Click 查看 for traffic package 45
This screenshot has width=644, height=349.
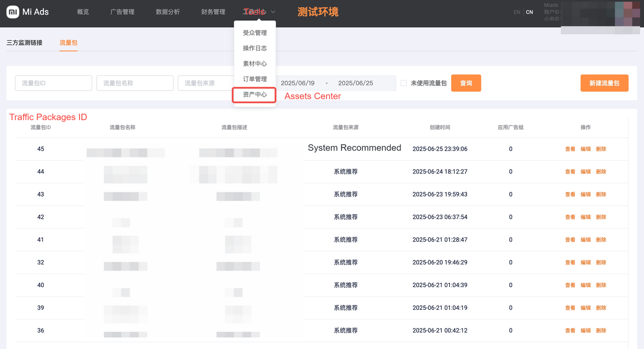570,149
